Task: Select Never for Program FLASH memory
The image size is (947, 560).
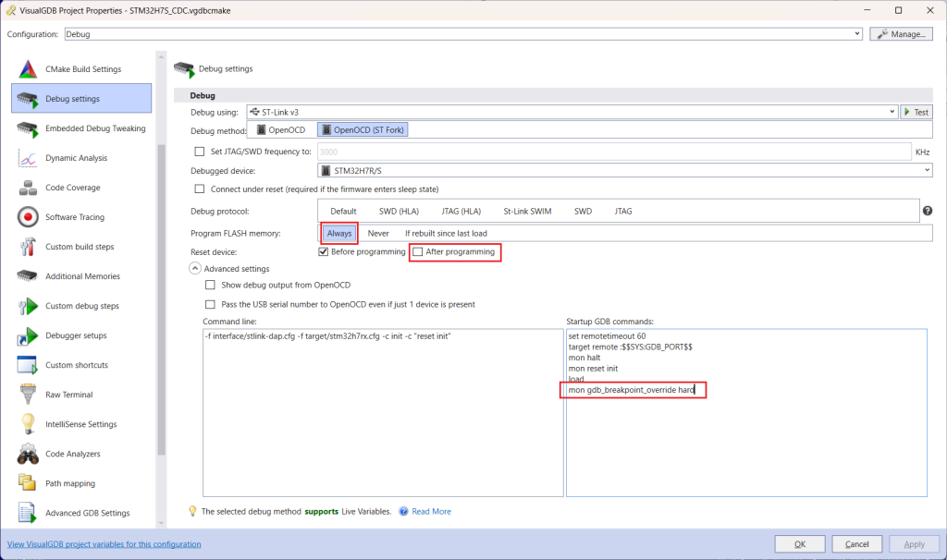Action: 378,234
